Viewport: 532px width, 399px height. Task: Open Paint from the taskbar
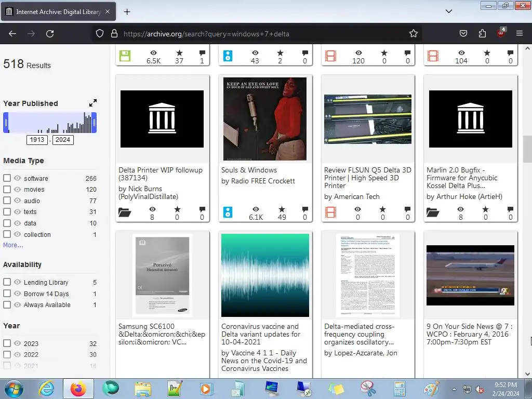coord(431,389)
